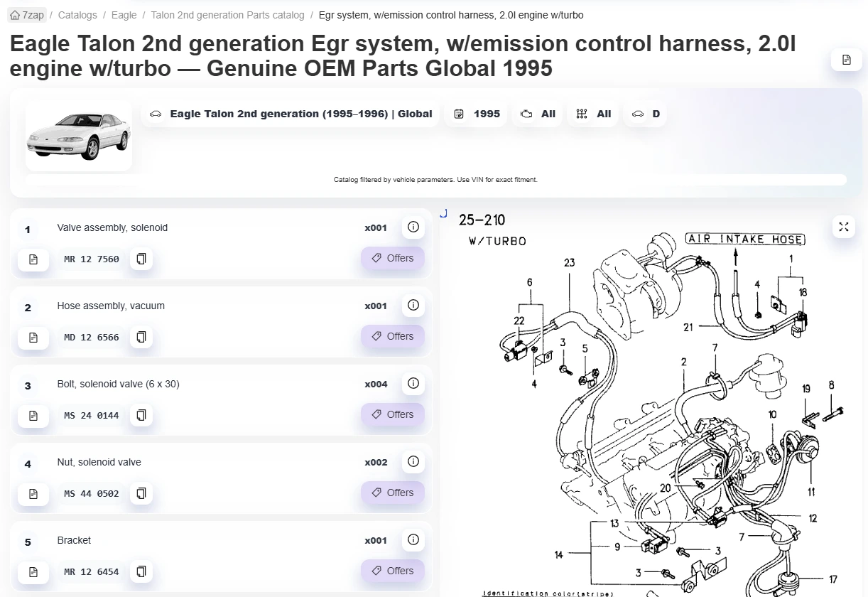Copy part number MD 12 6566

point(141,337)
